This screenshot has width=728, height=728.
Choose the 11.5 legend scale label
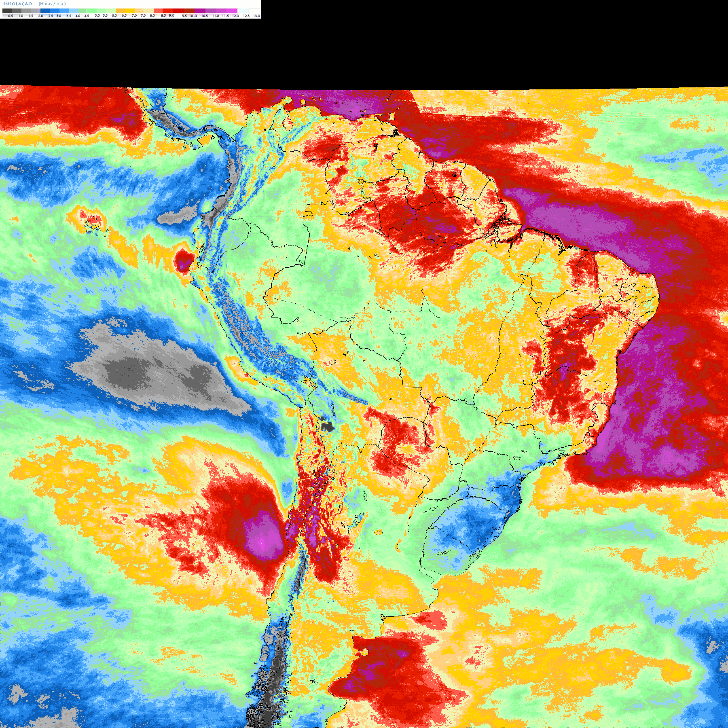[225, 16]
